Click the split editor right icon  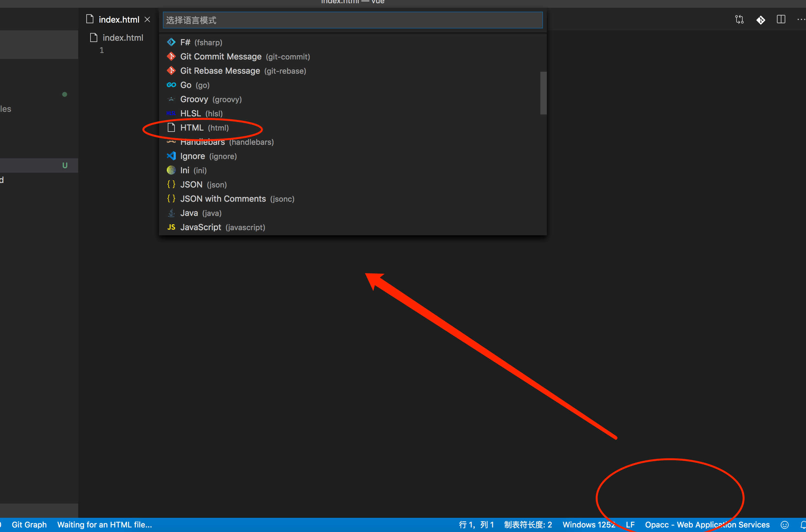pyautogui.click(x=781, y=20)
